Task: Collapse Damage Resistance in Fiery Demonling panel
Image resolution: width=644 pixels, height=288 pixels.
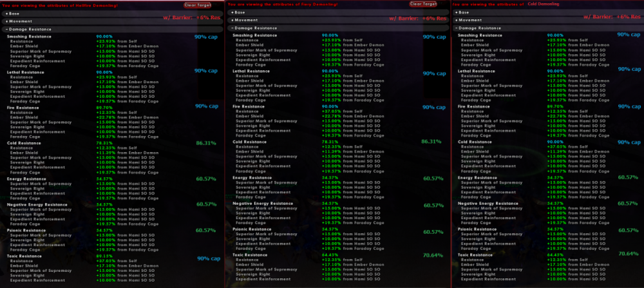Action: [252, 28]
